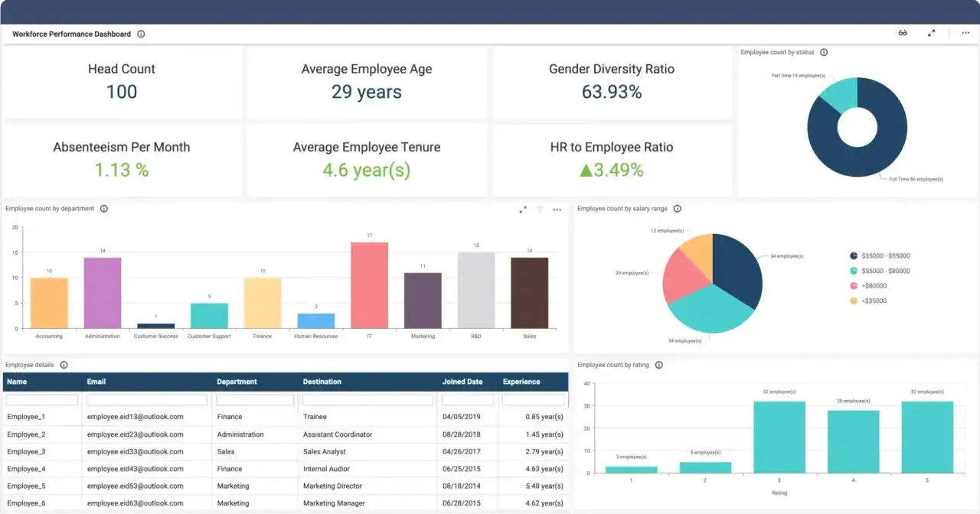Focus the Name column filter box
Screen dimensions: 980x514
point(42,400)
